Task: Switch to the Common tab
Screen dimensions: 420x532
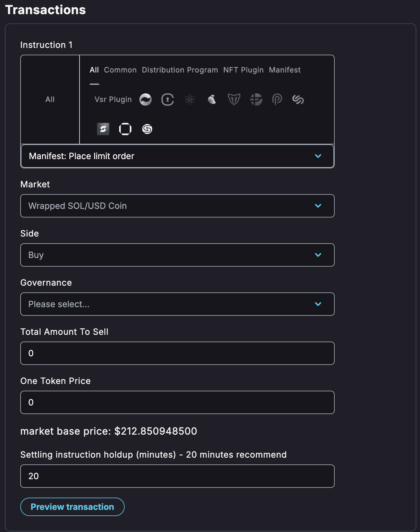Action: (x=120, y=70)
